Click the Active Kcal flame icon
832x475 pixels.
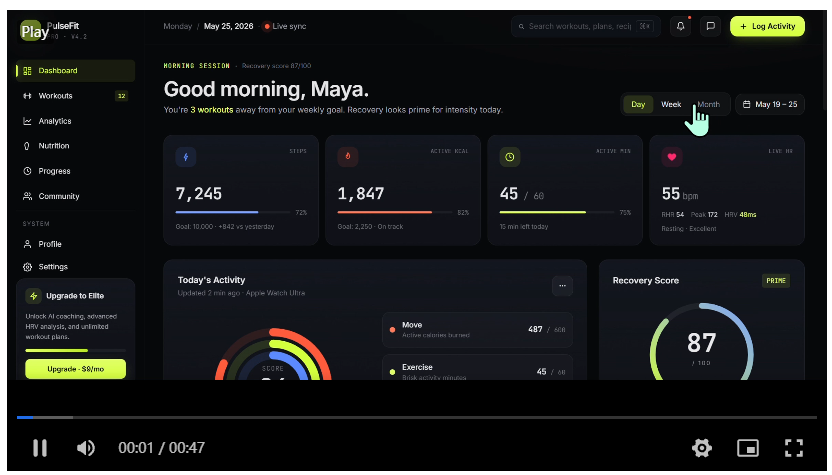[348, 157]
